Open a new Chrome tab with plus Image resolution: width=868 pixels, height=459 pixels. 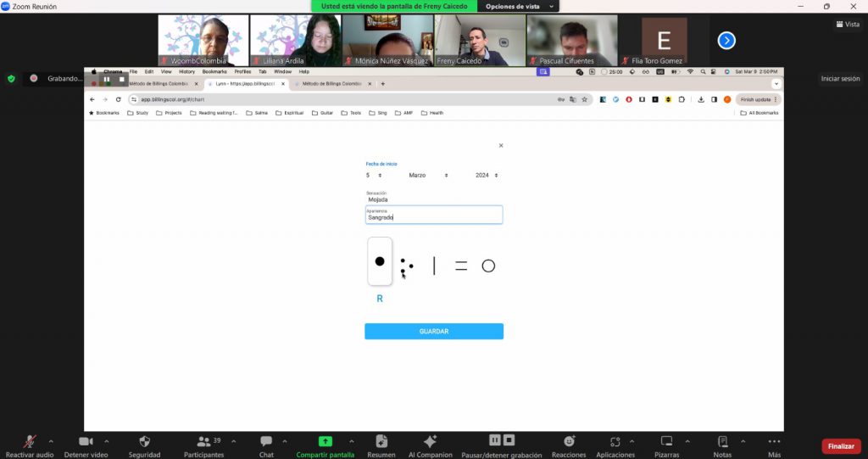tap(382, 84)
